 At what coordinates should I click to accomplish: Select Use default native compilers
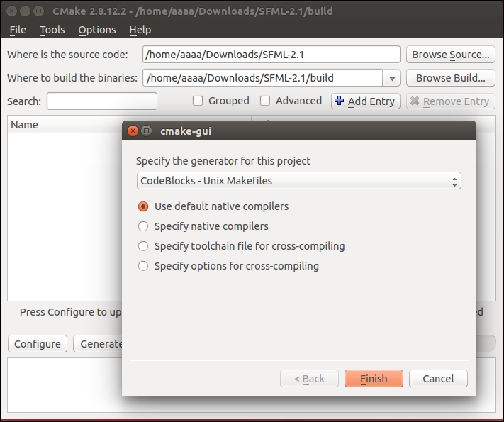(x=143, y=206)
